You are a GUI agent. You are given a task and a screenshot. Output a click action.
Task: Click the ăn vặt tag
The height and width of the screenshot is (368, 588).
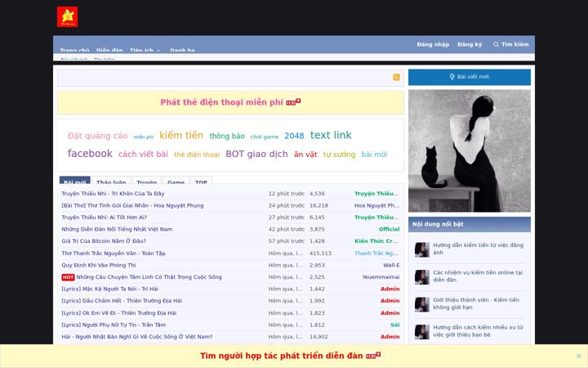tap(305, 154)
